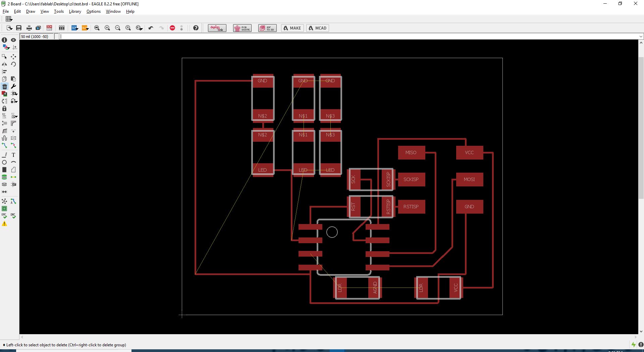The image size is (644, 352).
Task: Open the Draw menu
Action: tap(31, 11)
